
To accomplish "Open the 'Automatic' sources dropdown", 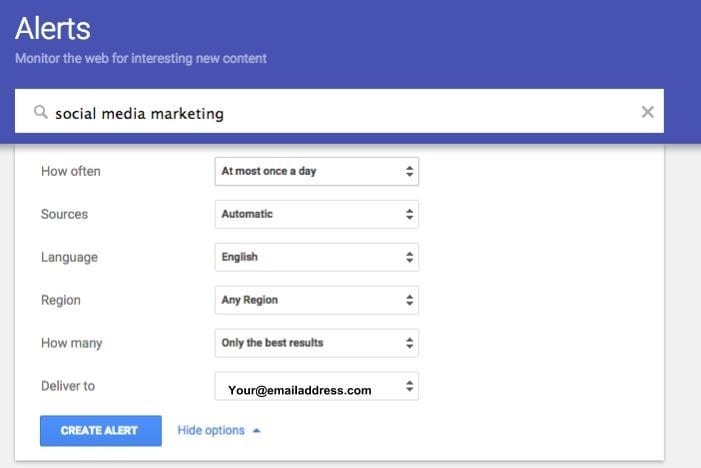I will pos(317,214).
